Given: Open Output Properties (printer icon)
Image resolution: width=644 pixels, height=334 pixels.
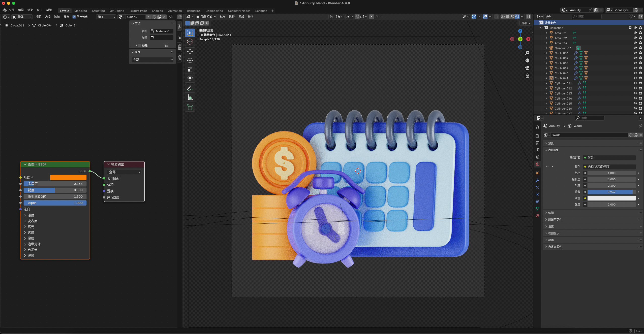Looking at the screenshot, I should [x=537, y=143].
